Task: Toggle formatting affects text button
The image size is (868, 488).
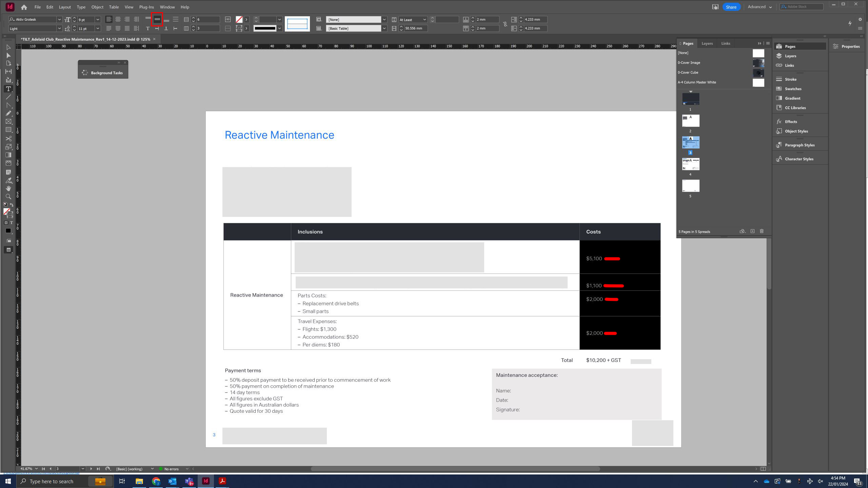Action: point(11,223)
